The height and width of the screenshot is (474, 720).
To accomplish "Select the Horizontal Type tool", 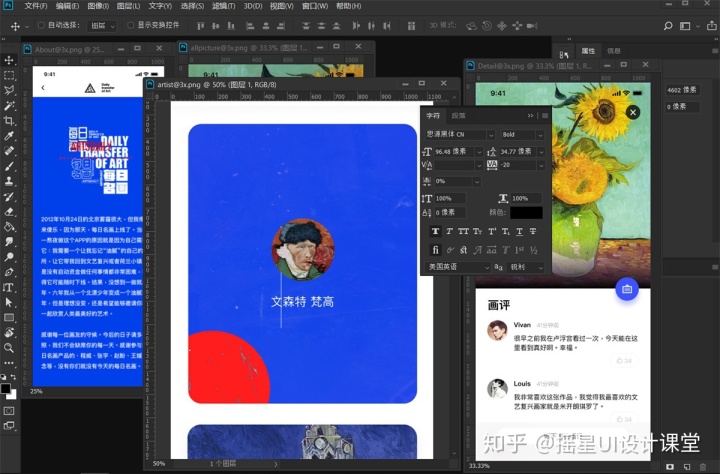I will click(9, 288).
